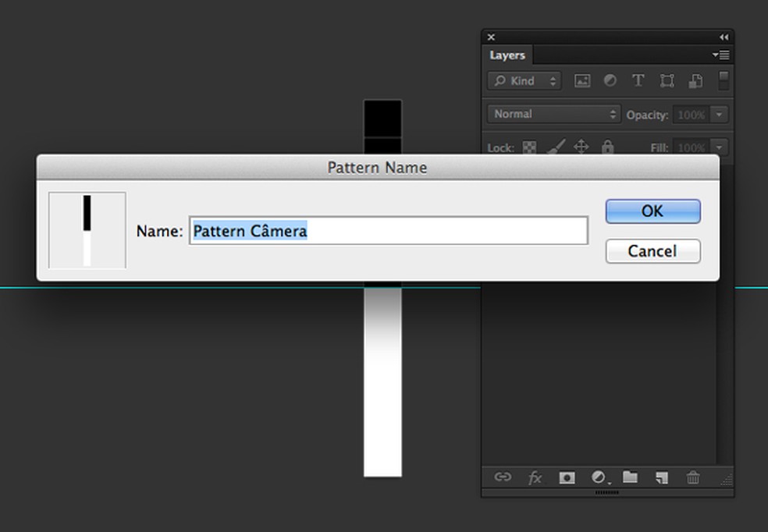Open the fx layer style menu
Viewport: 768px width, 532px height.
tap(535, 477)
